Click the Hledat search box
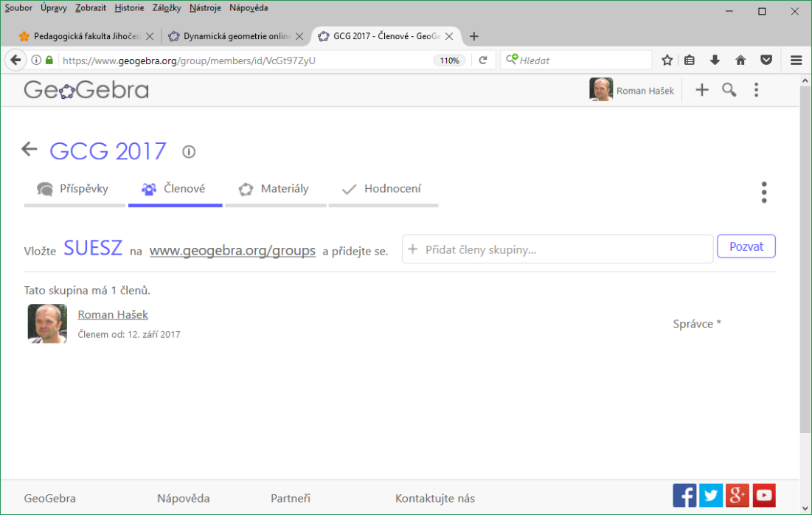This screenshot has height=515, width=812. [577, 60]
